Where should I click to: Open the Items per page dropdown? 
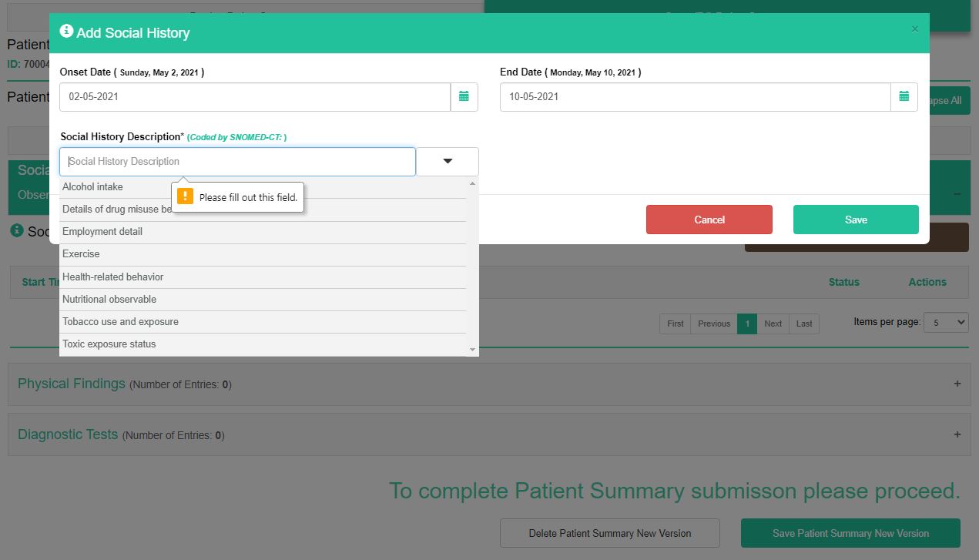[945, 323]
